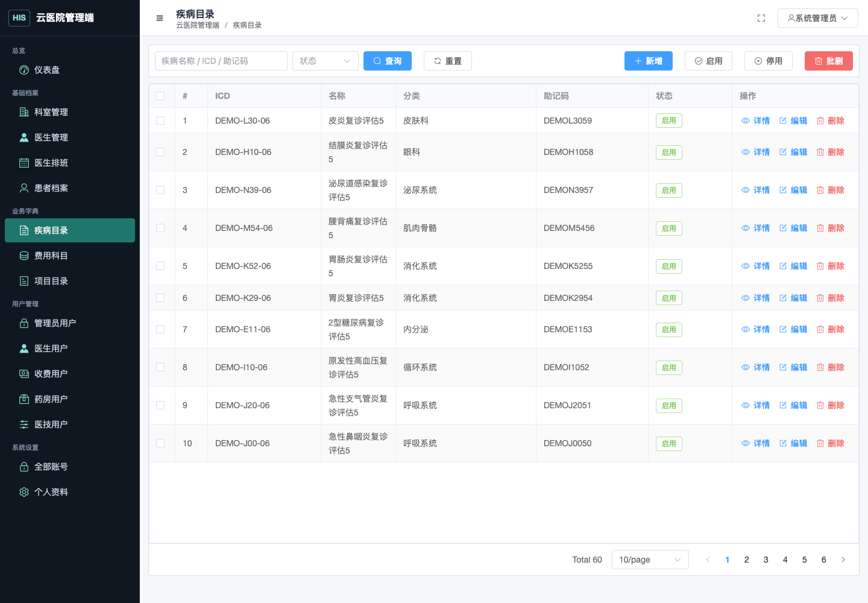868x603 pixels.
Task: Check the row for DEMO-L30-06
Action: tap(160, 121)
